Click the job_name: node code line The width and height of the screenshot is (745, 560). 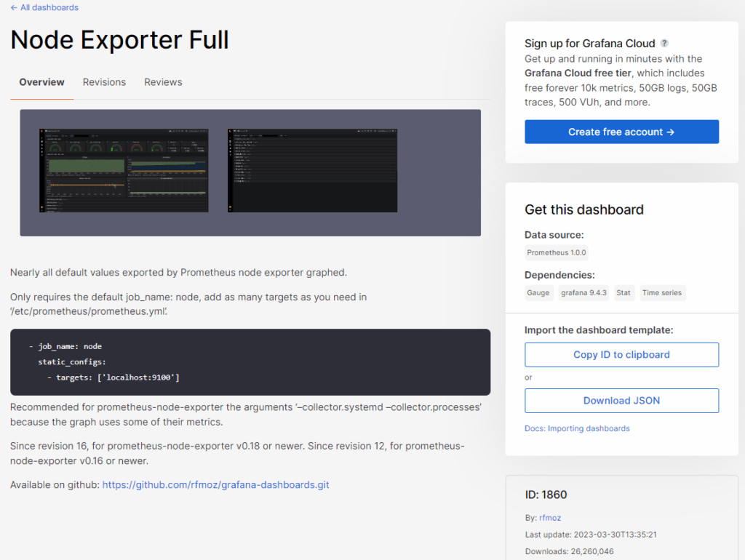point(65,346)
